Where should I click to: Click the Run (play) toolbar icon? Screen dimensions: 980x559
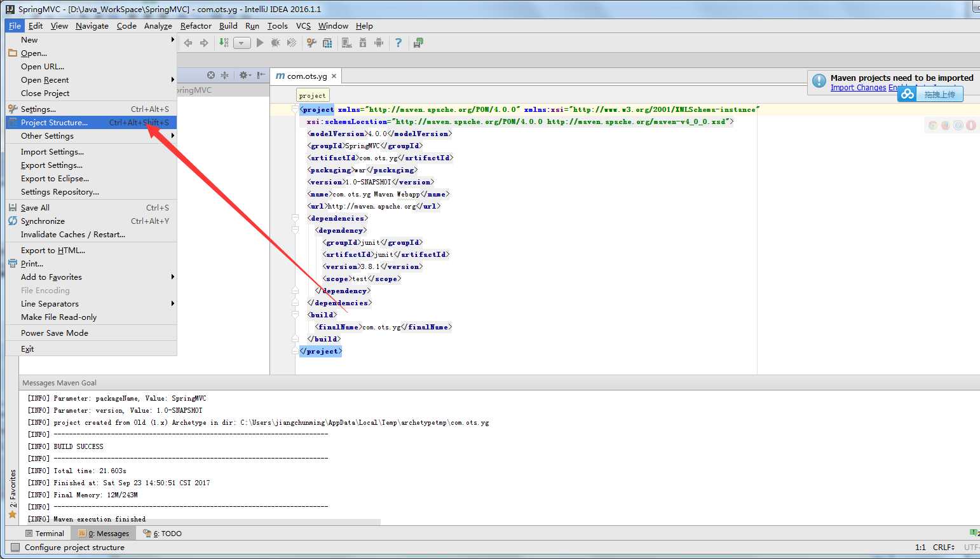260,43
